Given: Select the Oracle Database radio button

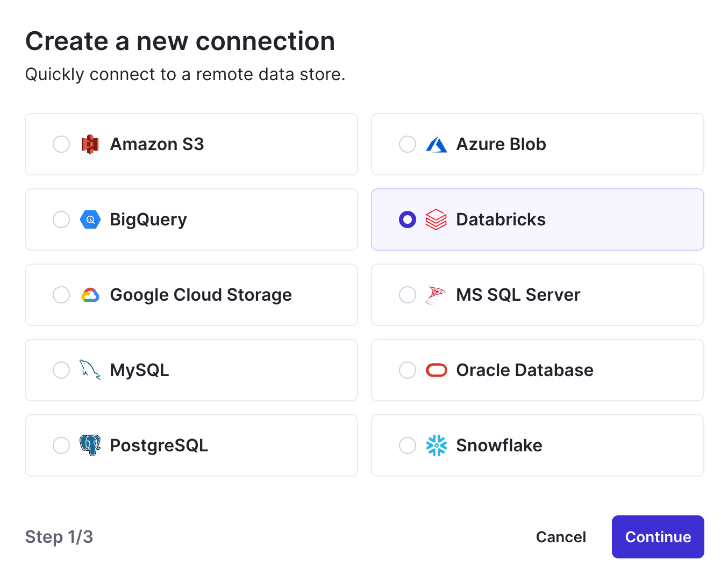Looking at the screenshot, I should tap(408, 370).
